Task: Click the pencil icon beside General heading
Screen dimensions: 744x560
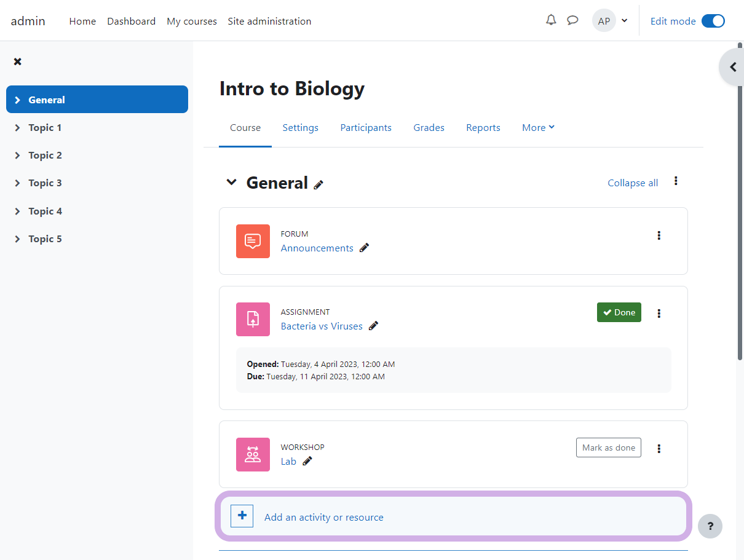Action: coord(319,184)
